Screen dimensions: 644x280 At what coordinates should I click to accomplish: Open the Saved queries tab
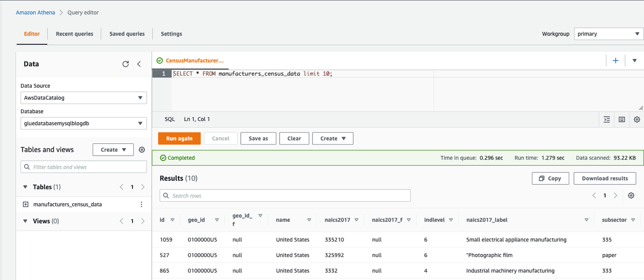pos(127,34)
